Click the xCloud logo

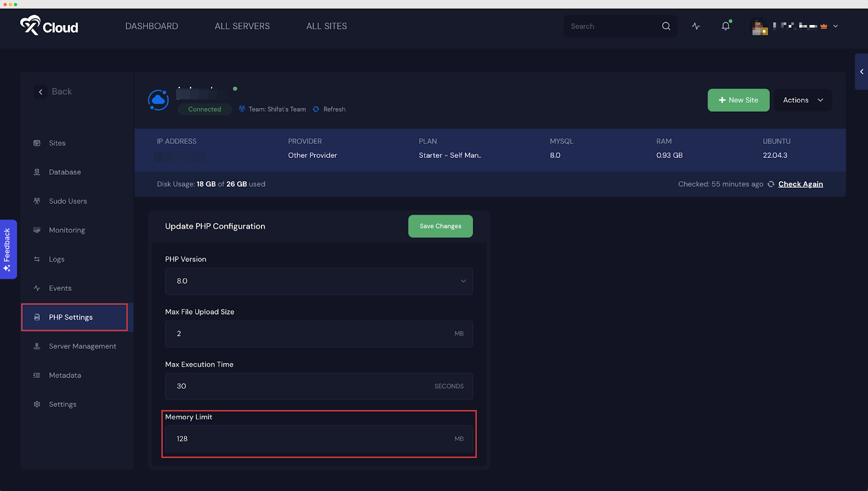click(49, 25)
